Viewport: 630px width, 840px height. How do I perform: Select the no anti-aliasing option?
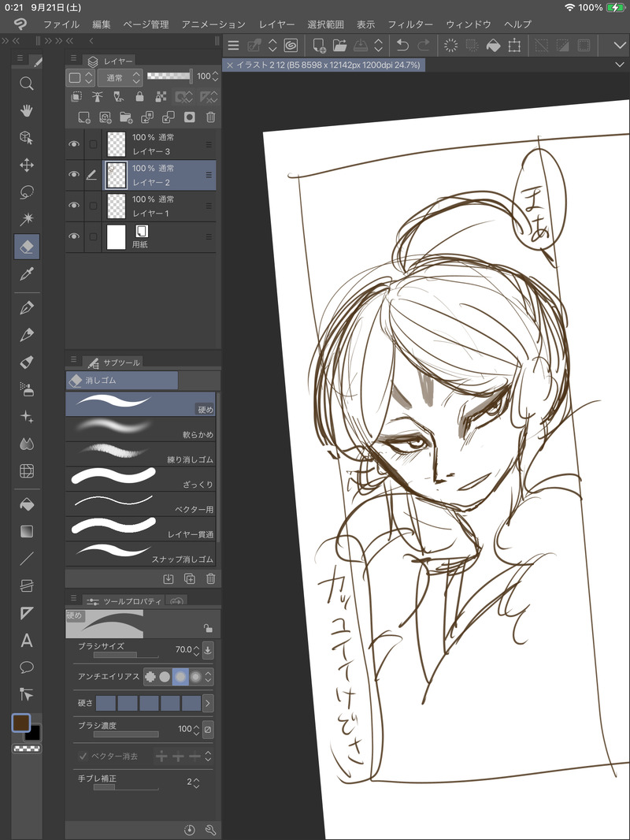150,677
